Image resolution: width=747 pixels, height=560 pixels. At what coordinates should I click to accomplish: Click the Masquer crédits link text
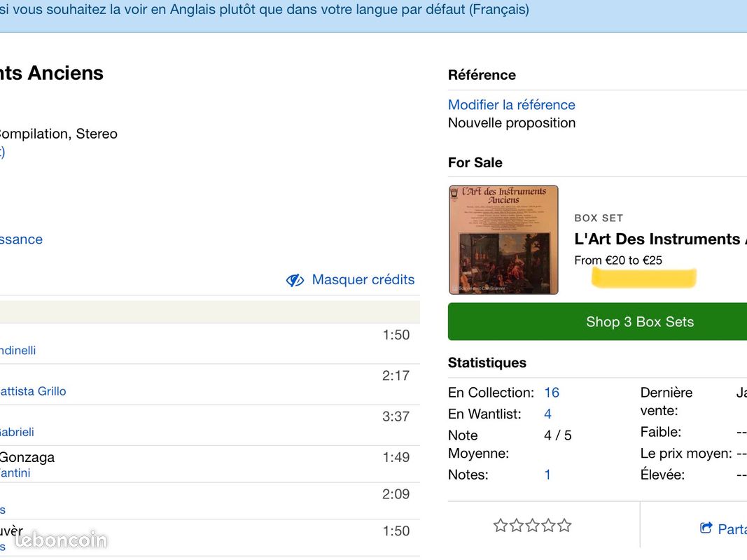[363, 279]
